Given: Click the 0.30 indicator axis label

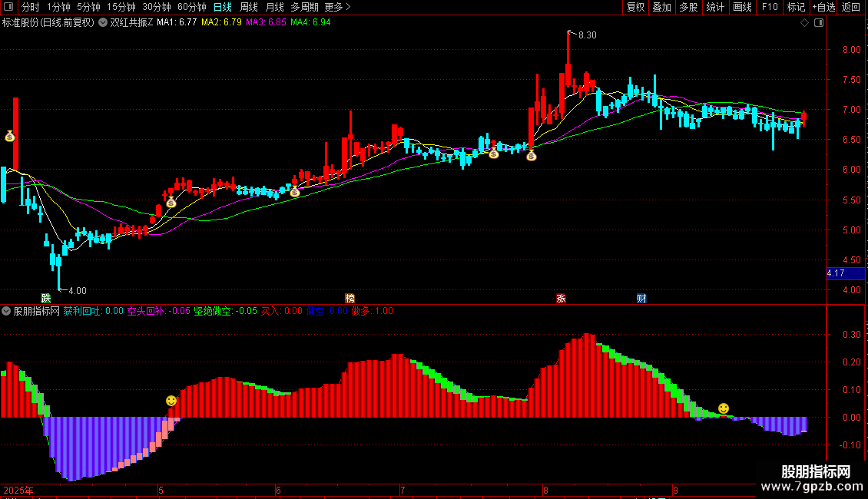Looking at the screenshot, I should click(851, 335).
